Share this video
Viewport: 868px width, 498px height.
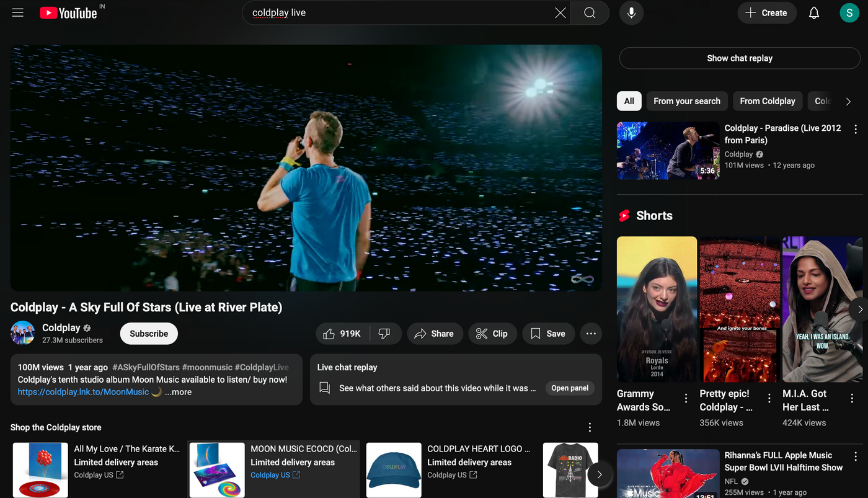tap(435, 334)
